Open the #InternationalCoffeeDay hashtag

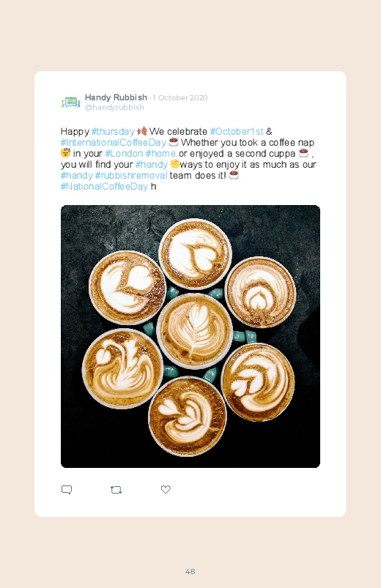[113, 143]
